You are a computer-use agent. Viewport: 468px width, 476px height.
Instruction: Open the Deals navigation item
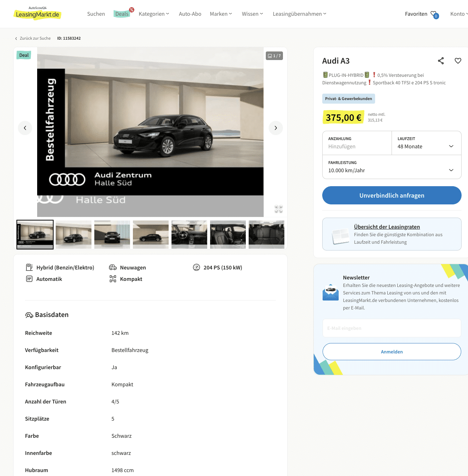point(122,14)
